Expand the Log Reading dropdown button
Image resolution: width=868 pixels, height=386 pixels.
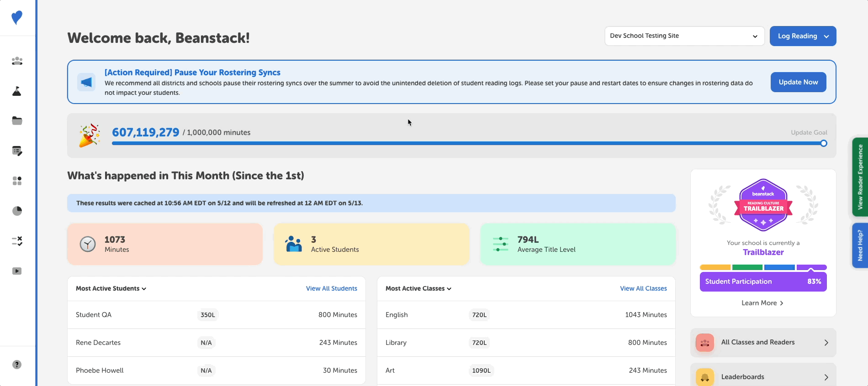[803, 36]
